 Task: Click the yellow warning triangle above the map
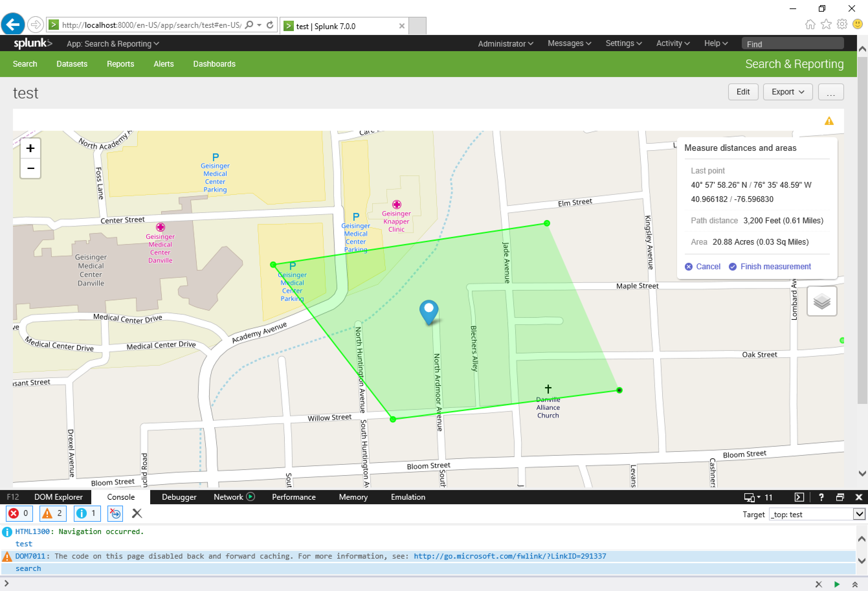[829, 121]
